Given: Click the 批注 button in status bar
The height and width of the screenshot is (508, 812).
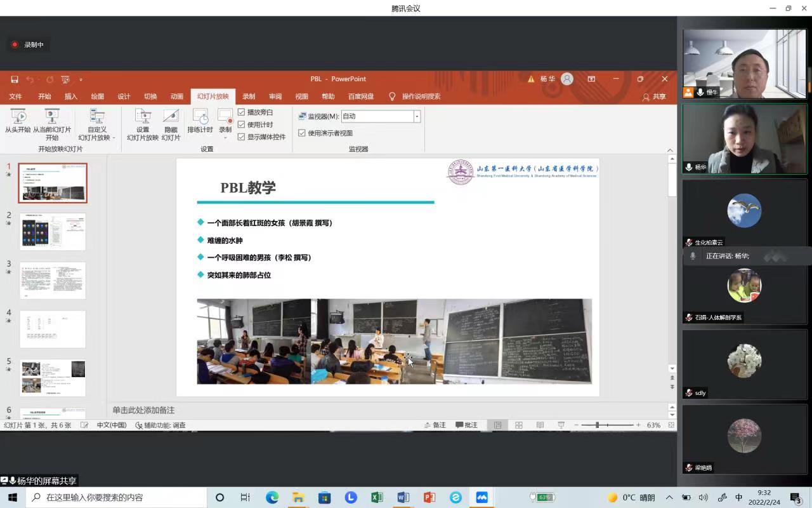Looking at the screenshot, I should [466, 425].
